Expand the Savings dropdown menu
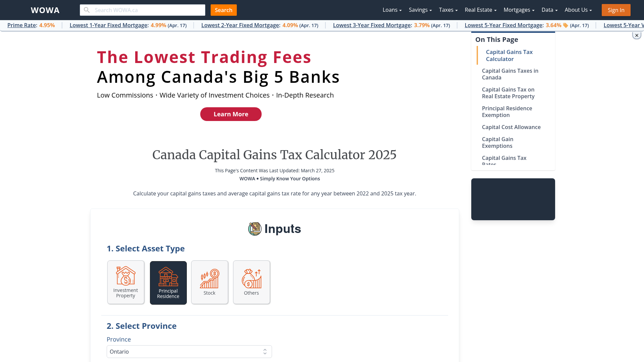 (x=420, y=10)
